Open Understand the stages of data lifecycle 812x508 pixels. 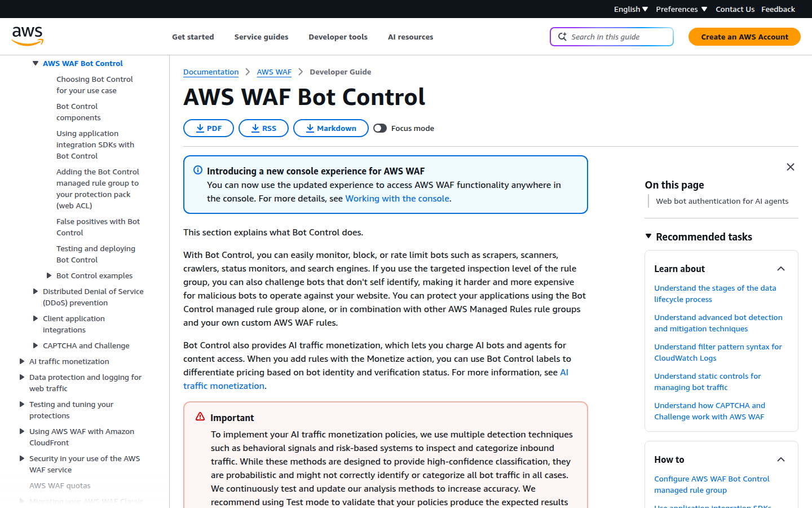pos(715,294)
